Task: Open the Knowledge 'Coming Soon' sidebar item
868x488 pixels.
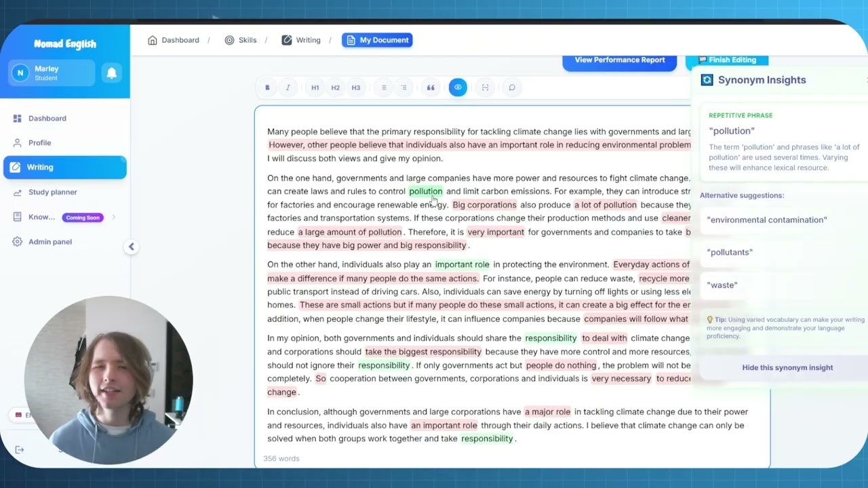Action: (64, 217)
